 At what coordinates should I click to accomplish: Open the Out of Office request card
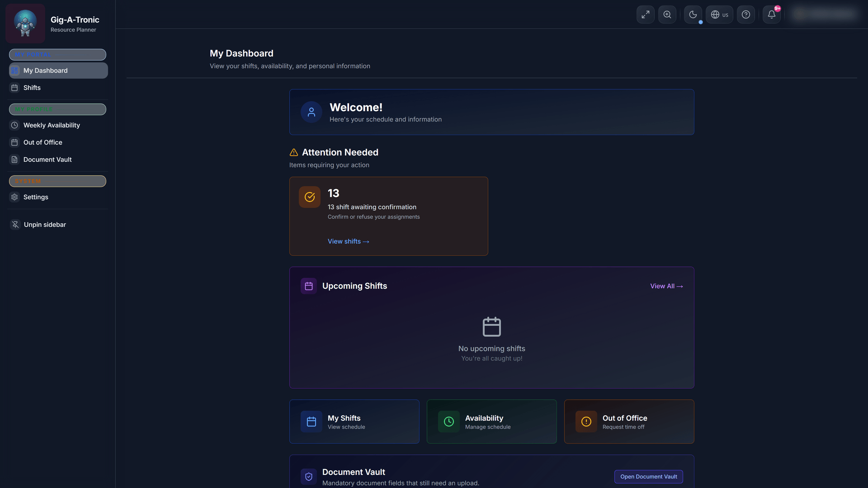coord(629,422)
